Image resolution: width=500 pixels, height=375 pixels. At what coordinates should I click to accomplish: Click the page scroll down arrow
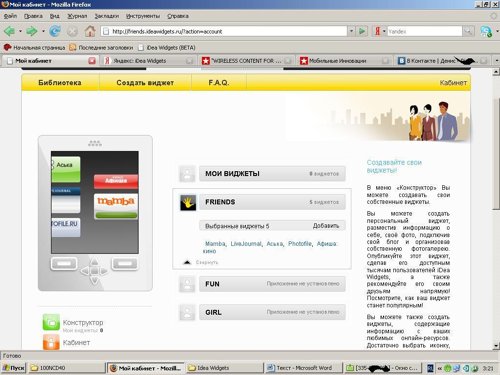point(496,345)
